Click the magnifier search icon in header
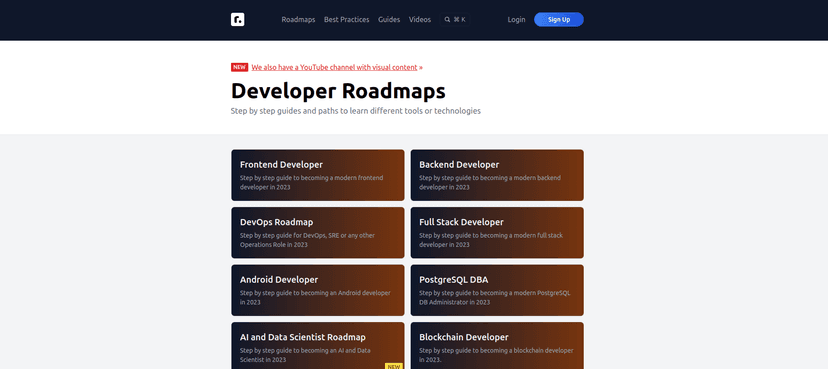828x369 pixels. click(447, 20)
